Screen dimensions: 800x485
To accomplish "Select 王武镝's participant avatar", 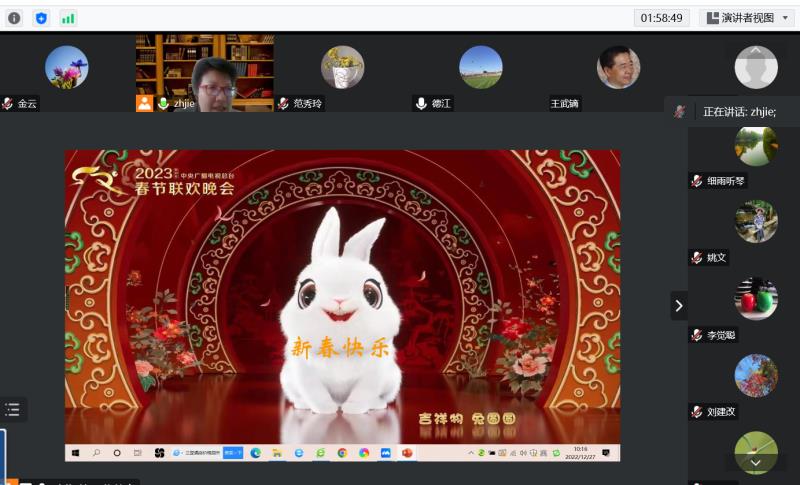I will [x=618, y=68].
